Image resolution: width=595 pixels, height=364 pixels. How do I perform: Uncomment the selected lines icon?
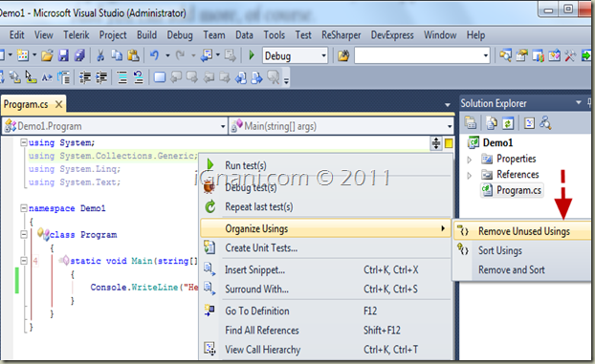point(139,77)
